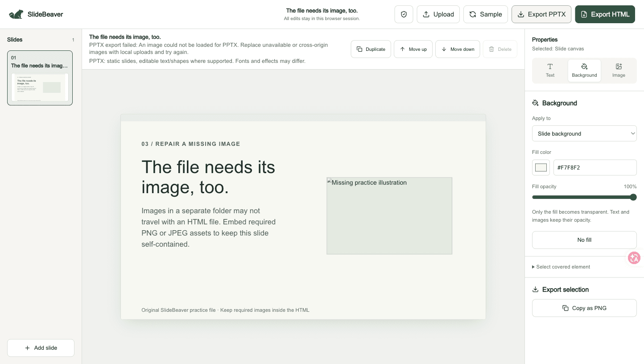Switch to the Text properties tab
Screen dimensions: 644x364
[x=550, y=70]
